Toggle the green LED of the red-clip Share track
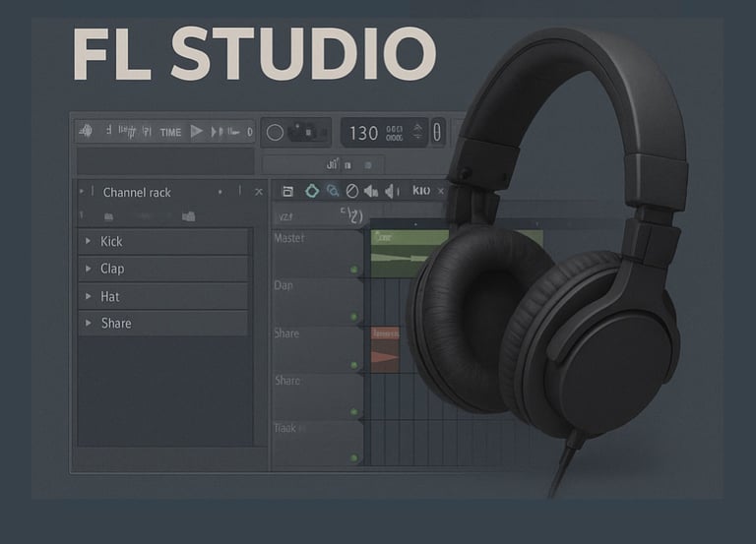This screenshot has width=756, height=544. (354, 365)
